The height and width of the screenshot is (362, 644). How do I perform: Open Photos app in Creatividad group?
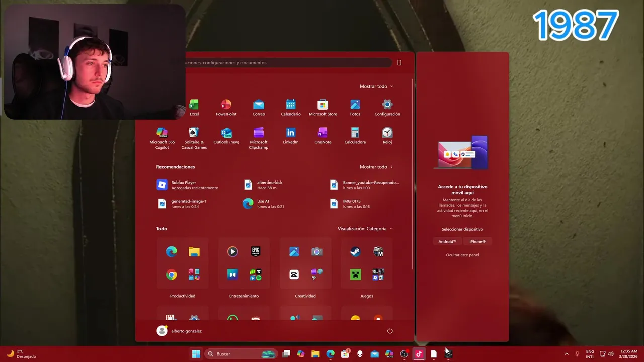tap(294, 252)
